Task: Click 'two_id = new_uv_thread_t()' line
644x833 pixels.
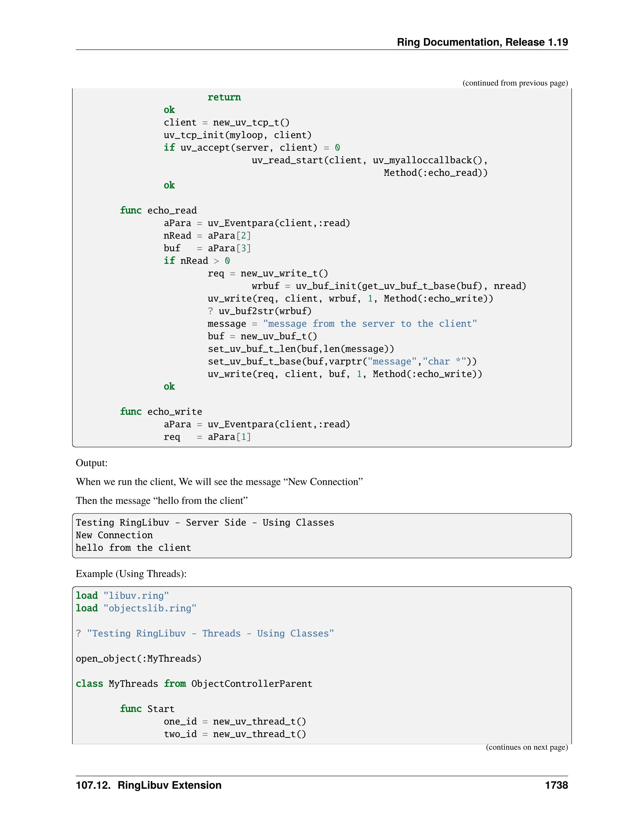Action: click(235, 734)
